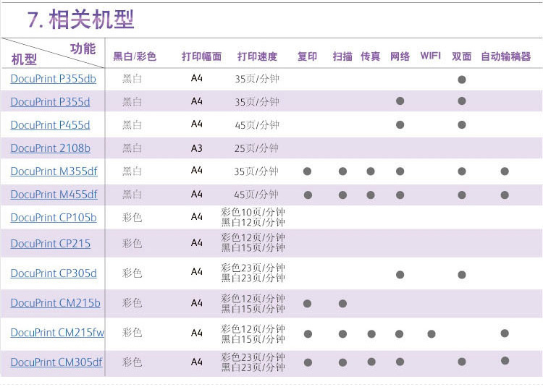
Task: Click the A4 cell for DocuPrint CM305df
Action: (197, 362)
